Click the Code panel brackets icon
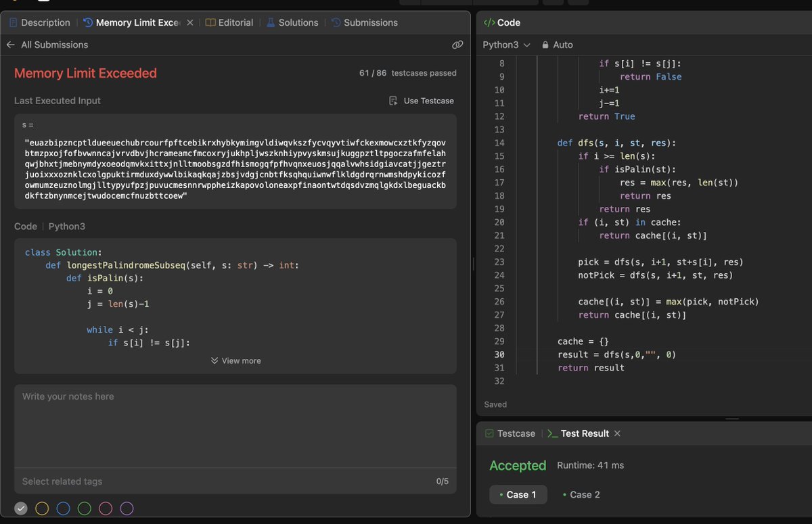Image resolution: width=812 pixels, height=524 pixels. pyautogui.click(x=489, y=22)
